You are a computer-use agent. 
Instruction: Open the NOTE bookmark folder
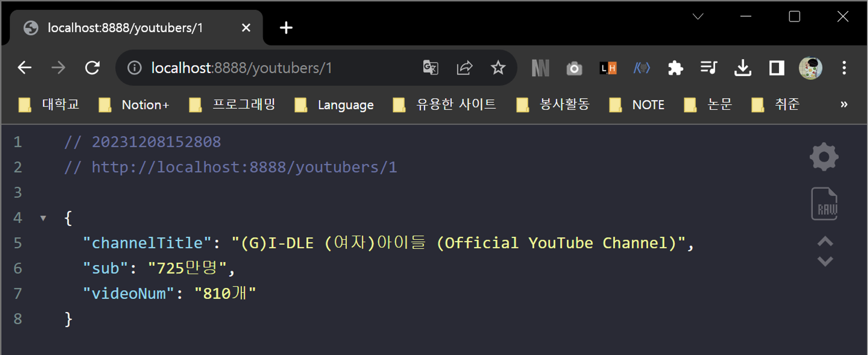point(637,104)
